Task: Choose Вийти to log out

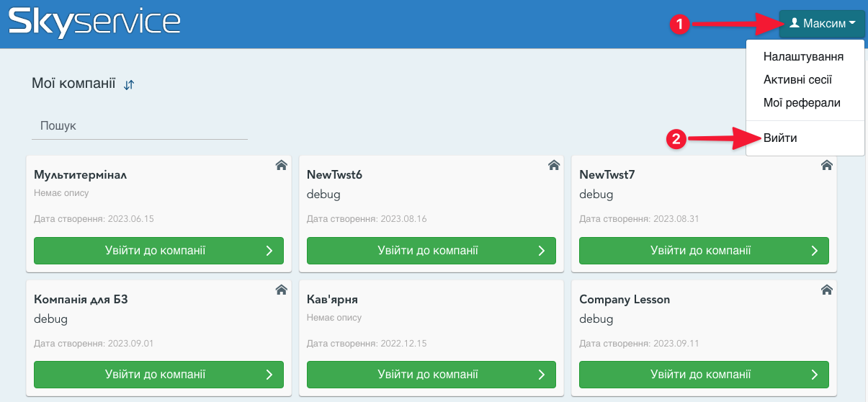Action: [780, 138]
